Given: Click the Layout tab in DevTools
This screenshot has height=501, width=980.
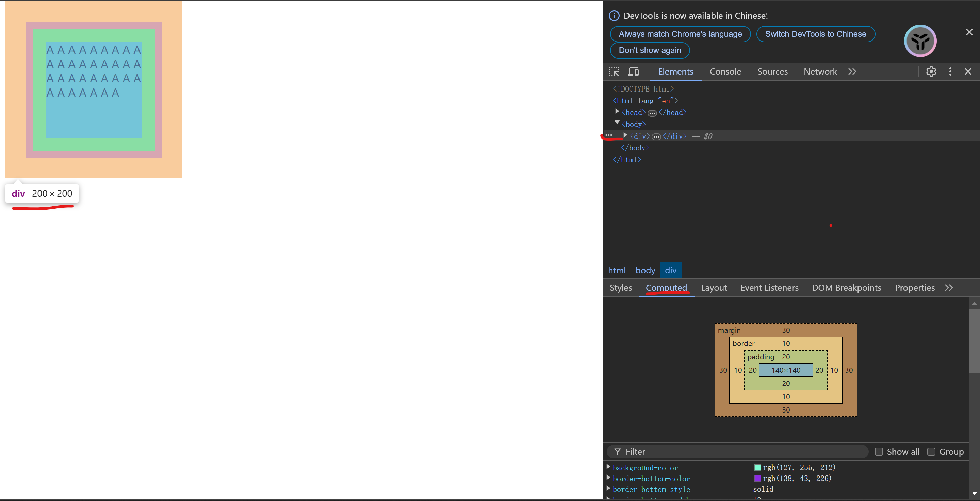Looking at the screenshot, I should [x=714, y=287].
